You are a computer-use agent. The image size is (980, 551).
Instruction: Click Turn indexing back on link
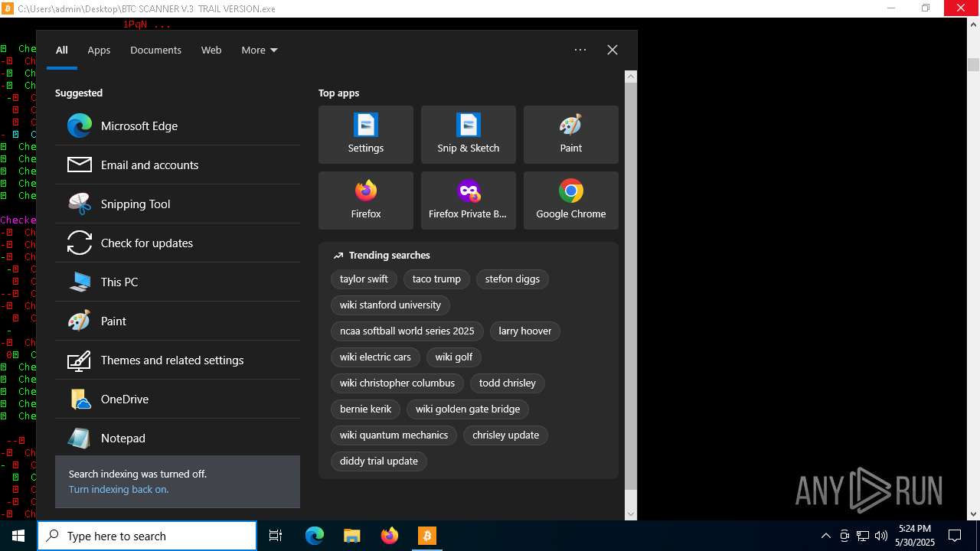(119, 490)
